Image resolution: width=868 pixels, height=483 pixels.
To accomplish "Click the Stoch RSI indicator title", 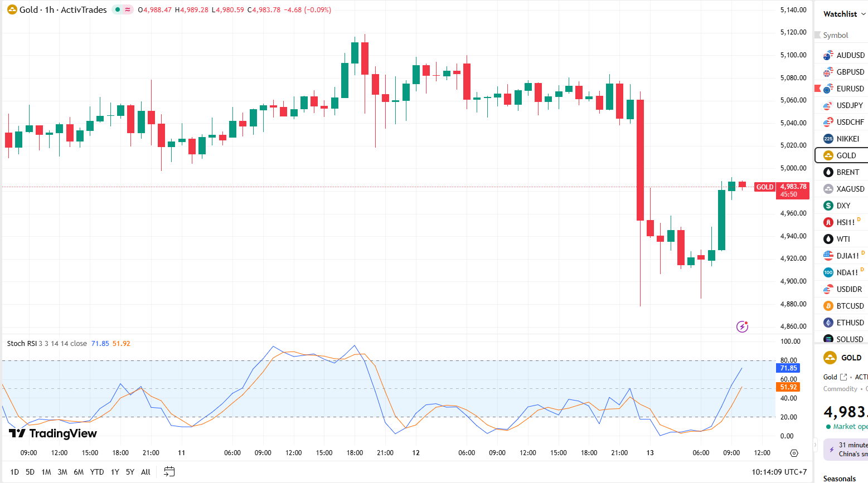I will tap(22, 344).
